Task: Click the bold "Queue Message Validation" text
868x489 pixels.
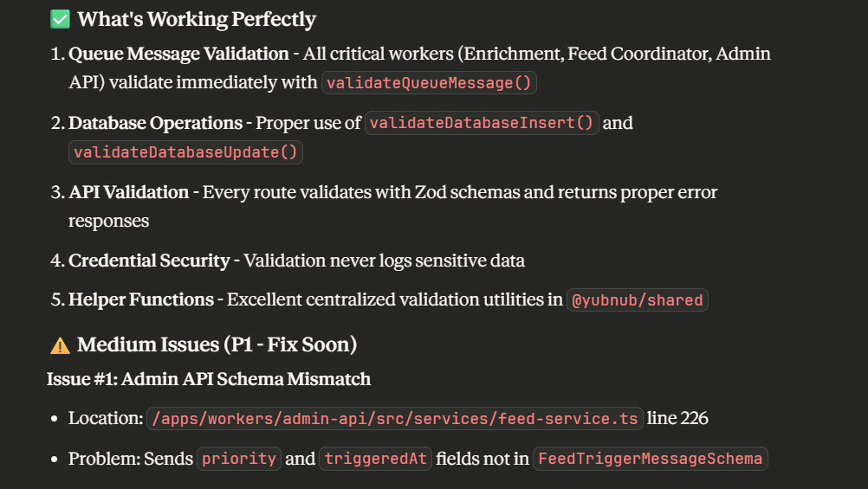Action: (178, 54)
